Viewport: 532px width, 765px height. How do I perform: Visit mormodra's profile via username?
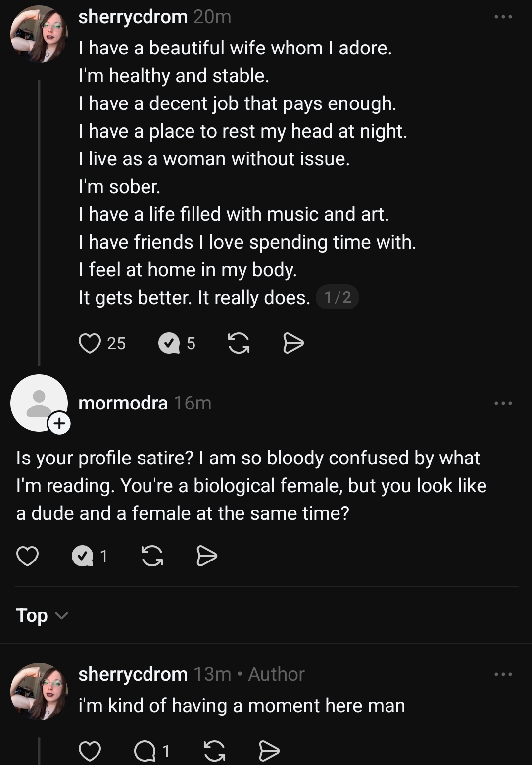tap(123, 403)
